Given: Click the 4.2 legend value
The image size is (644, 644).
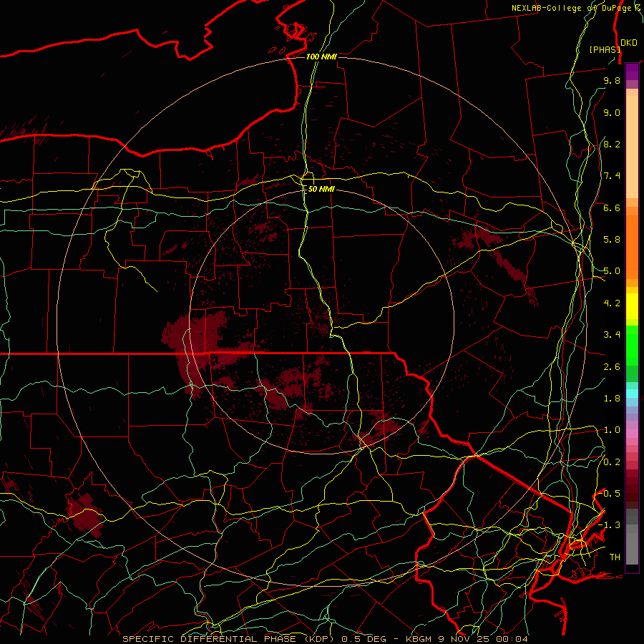Looking at the screenshot, I should click(612, 303).
